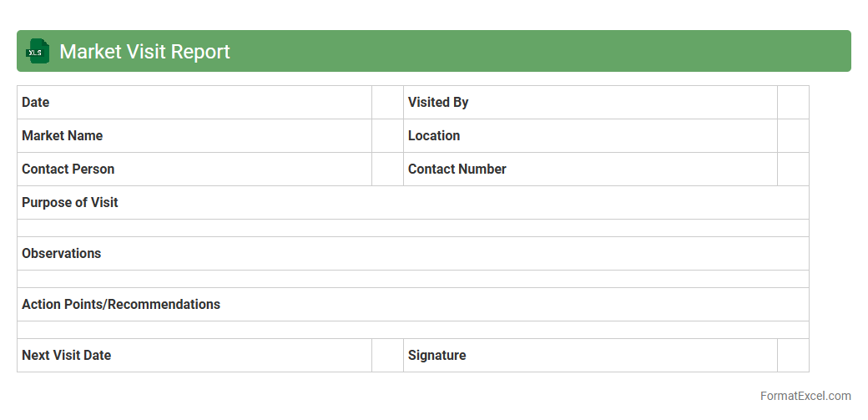Image resolution: width=868 pixels, height=420 pixels.
Task: Select the Next Visit Date cell
Action: (194, 356)
